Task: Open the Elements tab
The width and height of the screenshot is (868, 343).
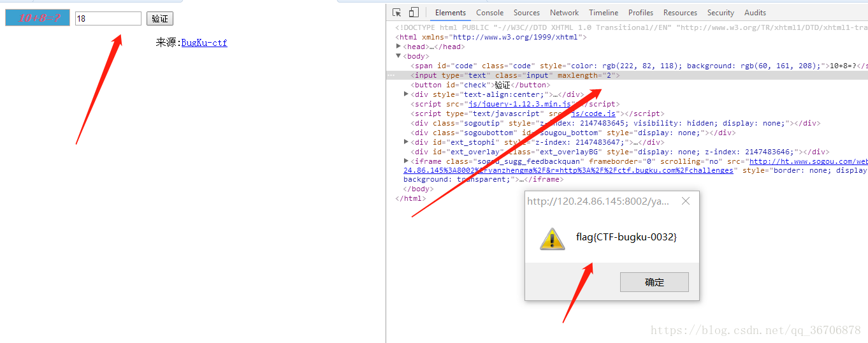Action: point(451,13)
